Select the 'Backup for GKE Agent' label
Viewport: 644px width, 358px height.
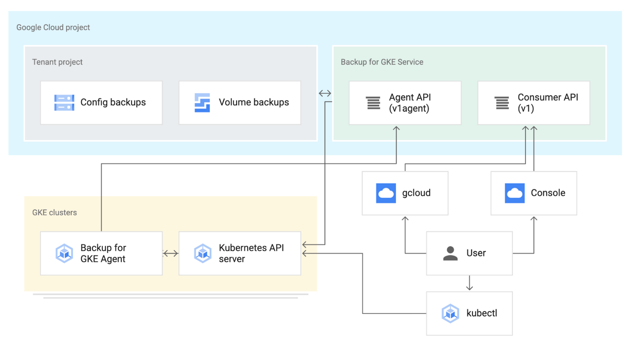103,253
